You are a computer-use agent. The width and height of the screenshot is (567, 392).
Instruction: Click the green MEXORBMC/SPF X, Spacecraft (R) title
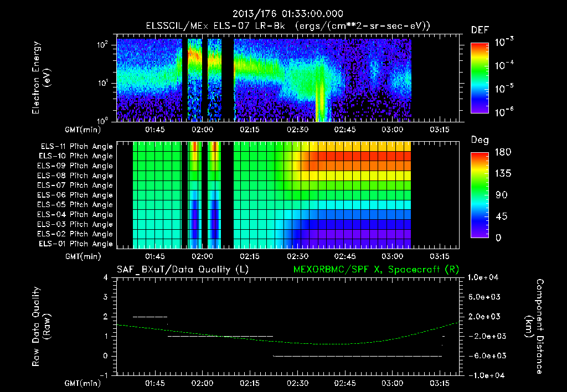pyautogui.click(x=376, y=270)
